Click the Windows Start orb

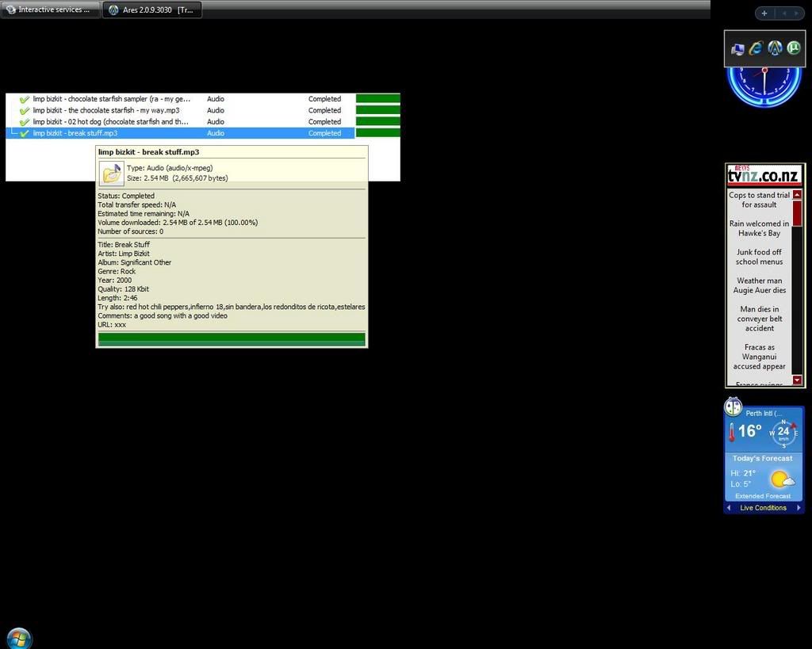click(18, 637)
